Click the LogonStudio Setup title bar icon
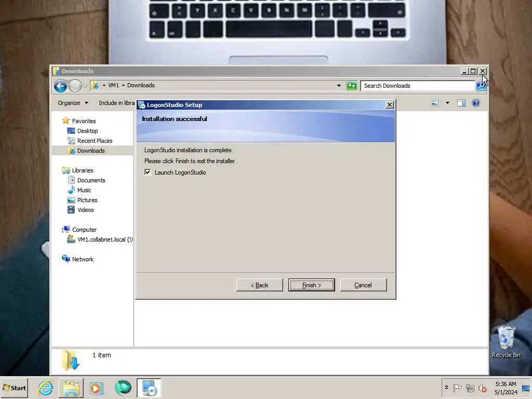The height and width of the screenshot is (399, 532). click(x=142, y=105)
